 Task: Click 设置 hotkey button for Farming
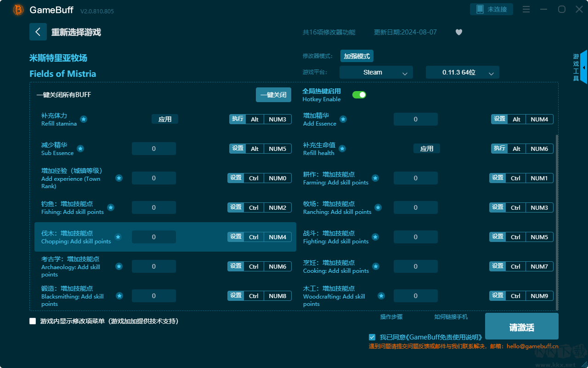(498, 178)
